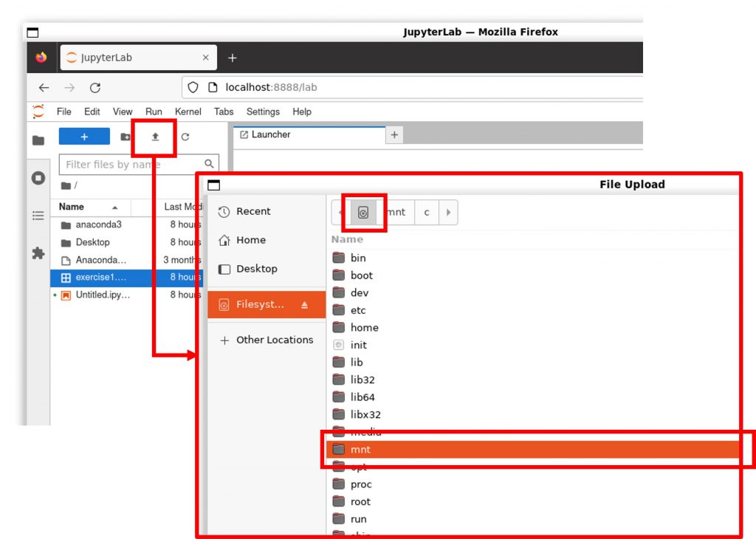Sort files by the Name column header
The width and height of the screenshot is (756, 539).
pos(72,207)
